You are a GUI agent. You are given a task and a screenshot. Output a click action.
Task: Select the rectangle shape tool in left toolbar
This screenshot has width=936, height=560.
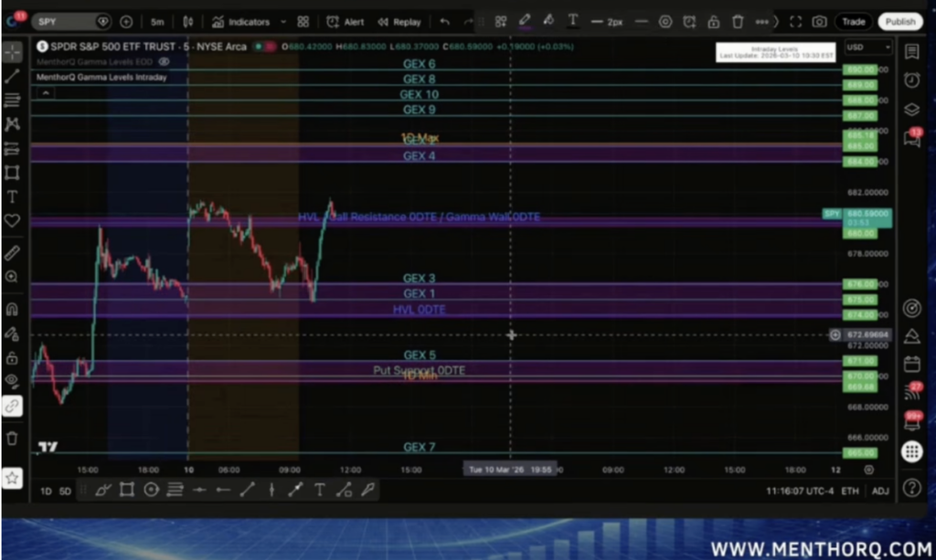click(x=13, y=173)
